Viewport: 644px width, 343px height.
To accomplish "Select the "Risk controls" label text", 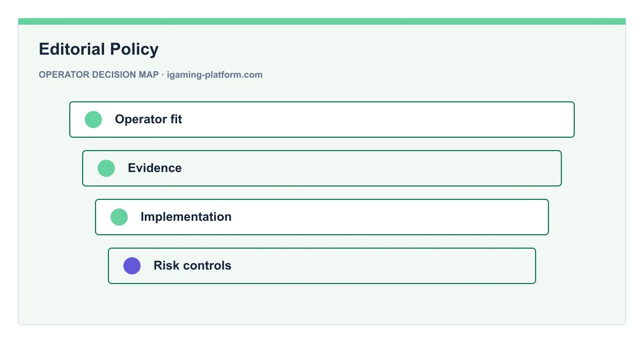I will pos(193,266).
